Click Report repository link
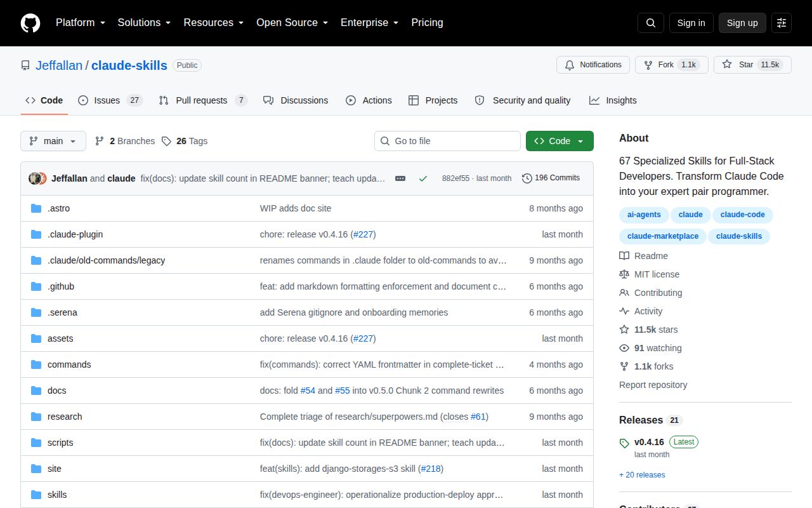The height and width of the screenshot is (508, 812). 653,385
